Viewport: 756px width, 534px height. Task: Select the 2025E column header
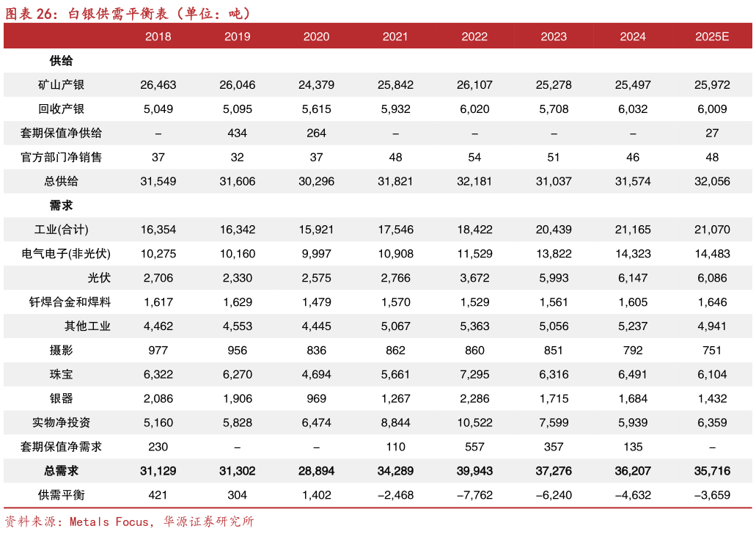[712, 37]
